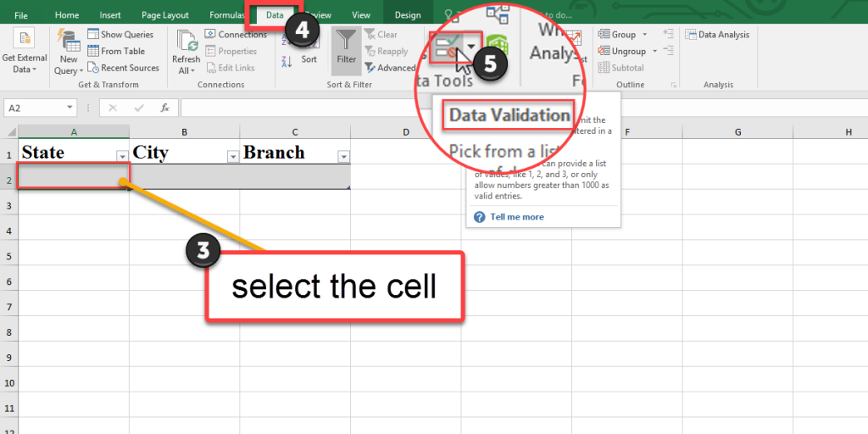Click Show Detail icon in Outline

(668, 34)
